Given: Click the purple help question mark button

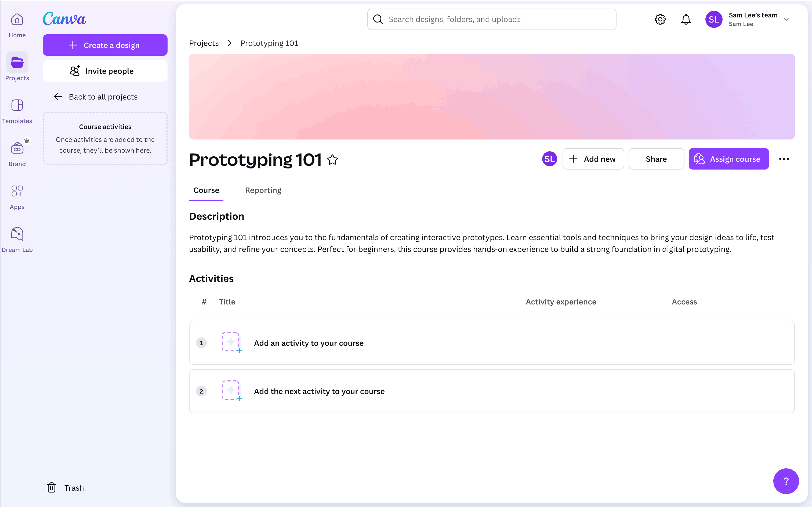Looking at the screenshot, I should tap(785, 481).
